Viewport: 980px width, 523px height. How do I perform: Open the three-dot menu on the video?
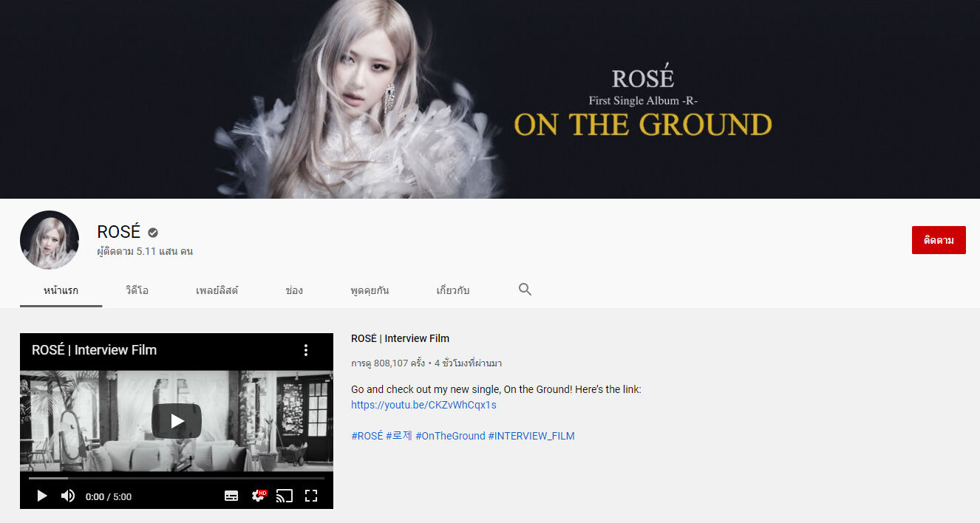coord(306,350)
